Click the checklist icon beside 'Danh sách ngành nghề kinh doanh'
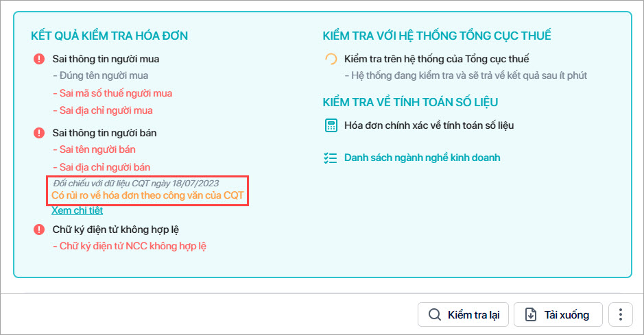The height and width of the screenshot is (335, 644). 330,158
